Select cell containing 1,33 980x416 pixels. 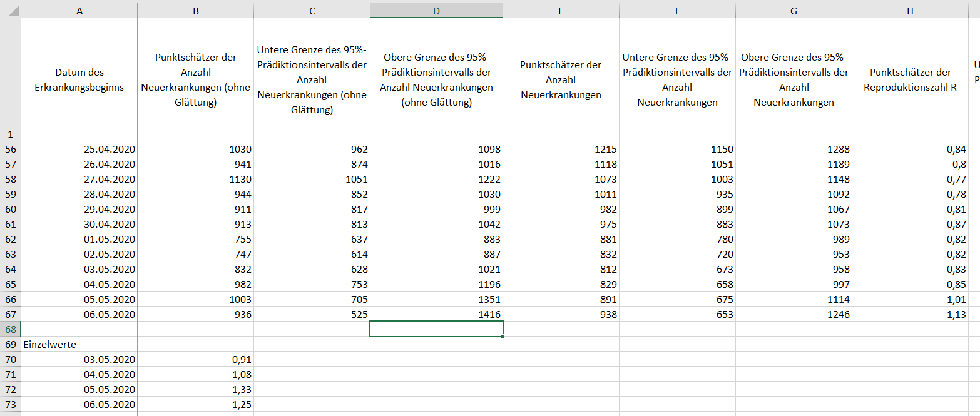click(x=195, y=389)
